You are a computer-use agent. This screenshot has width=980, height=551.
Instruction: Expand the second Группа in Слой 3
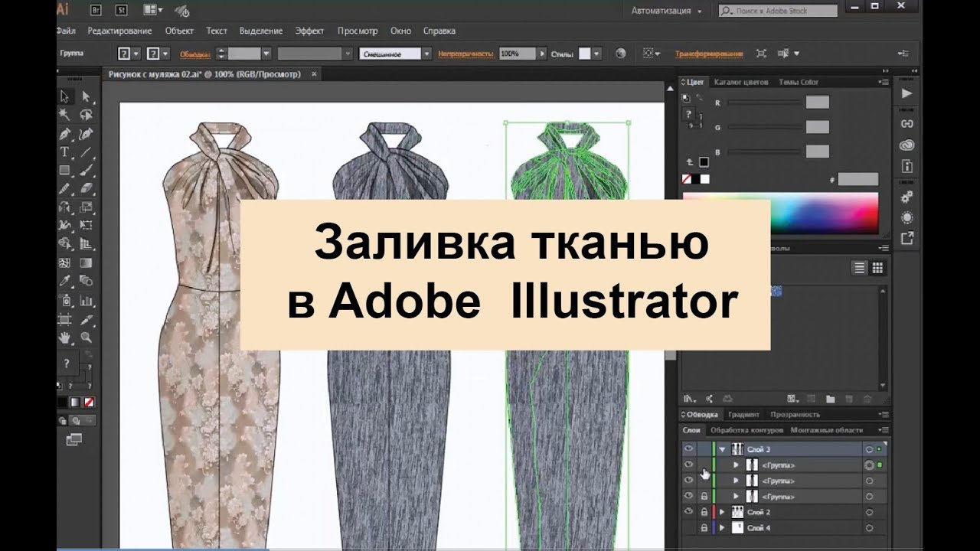click(736, 481)
